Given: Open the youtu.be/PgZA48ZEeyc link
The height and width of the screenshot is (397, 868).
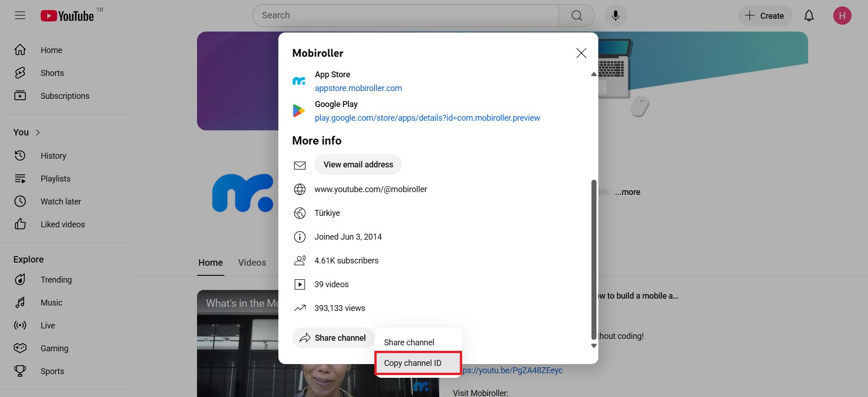Looking at the screenshot, I should click(512, 370).
